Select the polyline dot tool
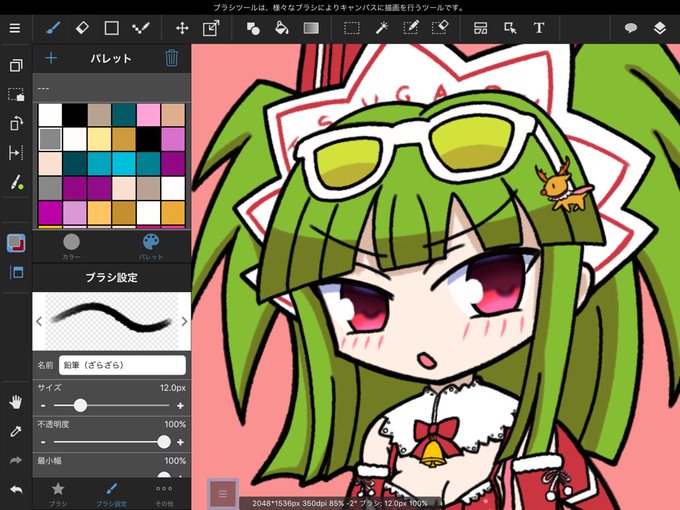The image size is (680, 510). click(141, 28)
